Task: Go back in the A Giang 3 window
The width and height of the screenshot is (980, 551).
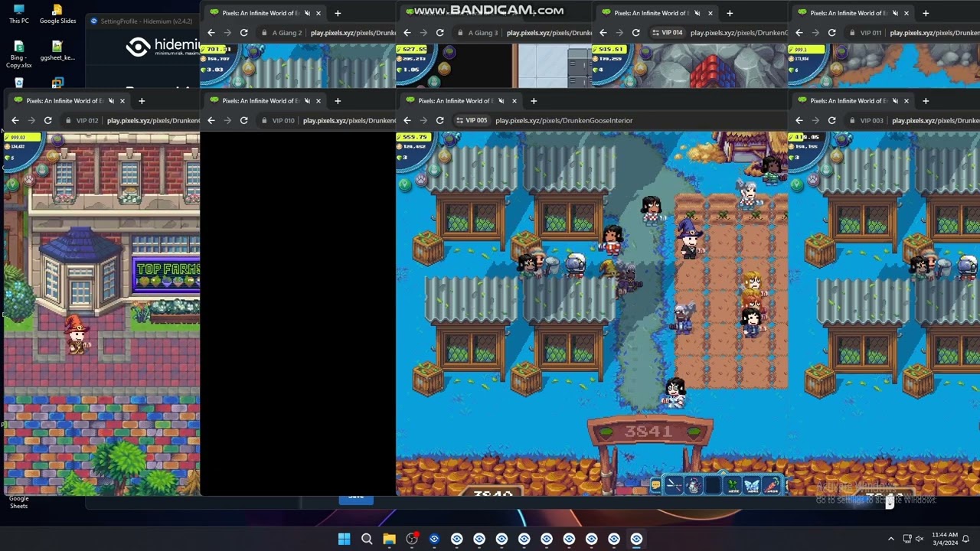Action: (x=407, y=33)
